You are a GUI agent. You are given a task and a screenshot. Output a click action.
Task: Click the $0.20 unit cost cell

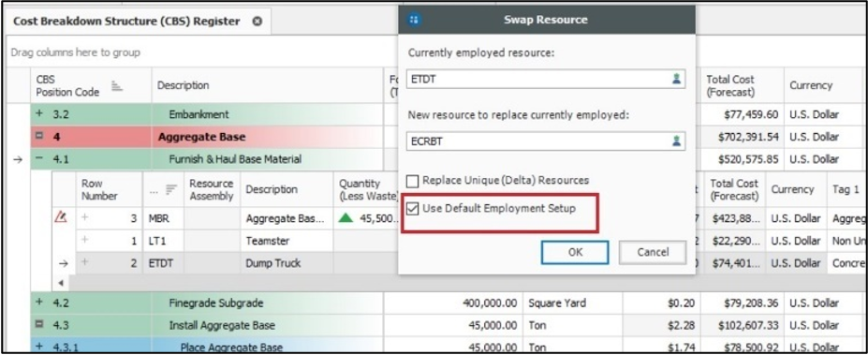click(662, 303)
